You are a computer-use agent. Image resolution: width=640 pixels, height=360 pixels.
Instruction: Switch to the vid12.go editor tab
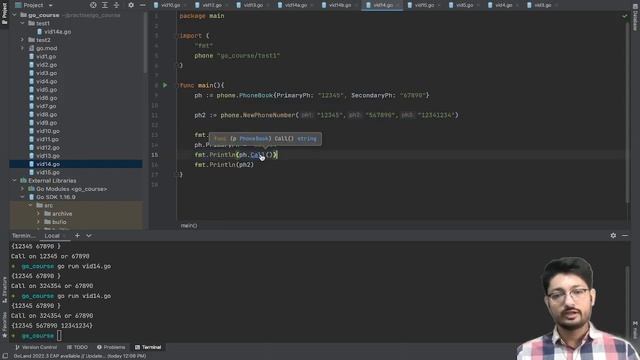click(x=211, y=5)
